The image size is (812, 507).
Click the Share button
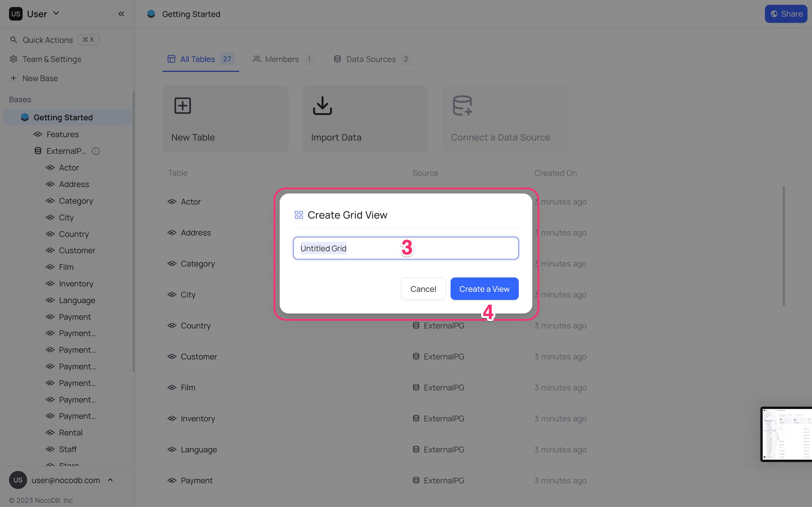click(x=785, y=14)
